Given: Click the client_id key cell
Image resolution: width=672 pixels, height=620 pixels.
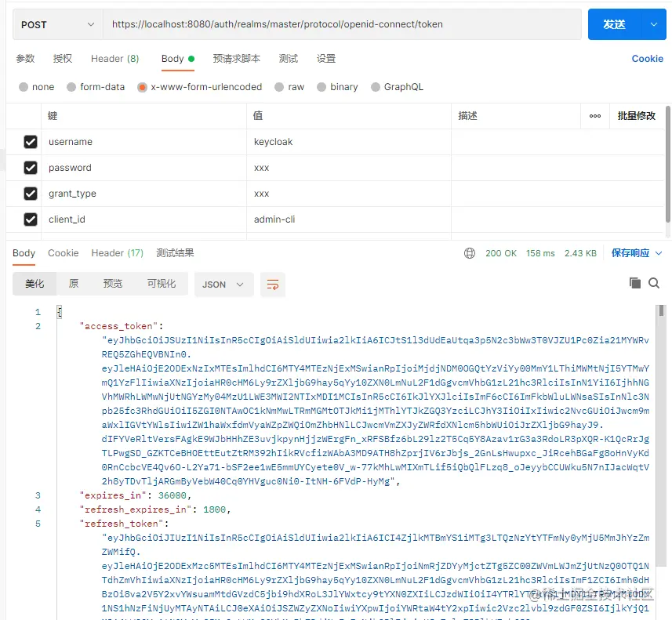Looking at the screenshot, I should pos(143,219).
